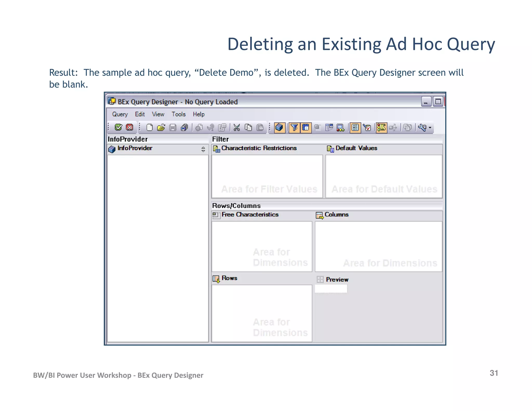This screenshot has width=532, height=411.
Task: Toggle the Messages pane icon
Action: click(x=382, y=128)
